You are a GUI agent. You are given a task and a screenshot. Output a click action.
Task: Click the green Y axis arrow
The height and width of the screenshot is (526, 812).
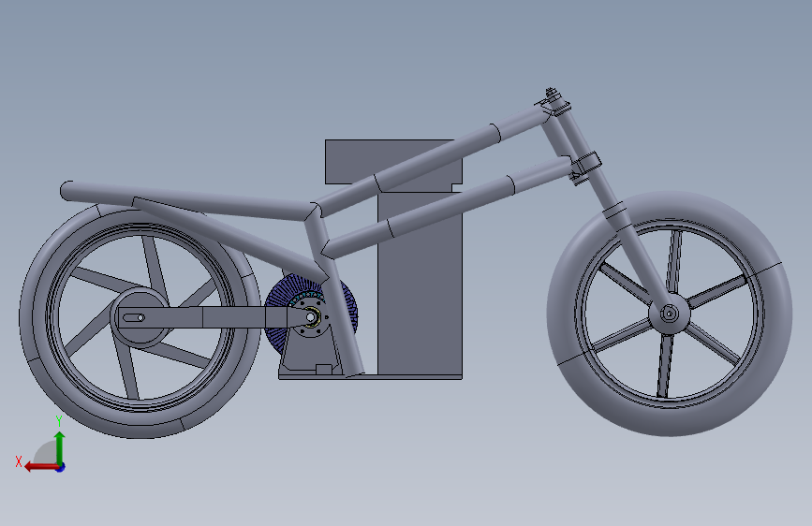pyautogui.click(x=60, y=448)
